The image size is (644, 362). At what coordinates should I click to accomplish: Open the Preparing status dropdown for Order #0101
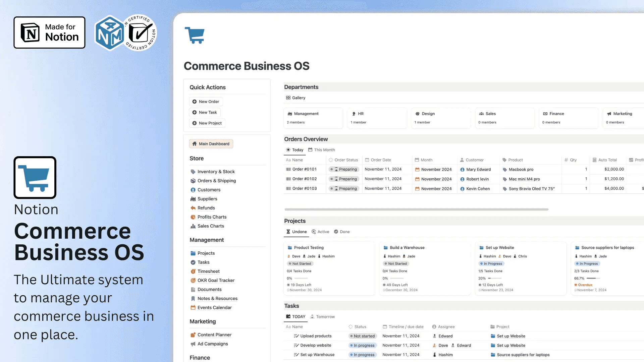coord(344,169)
